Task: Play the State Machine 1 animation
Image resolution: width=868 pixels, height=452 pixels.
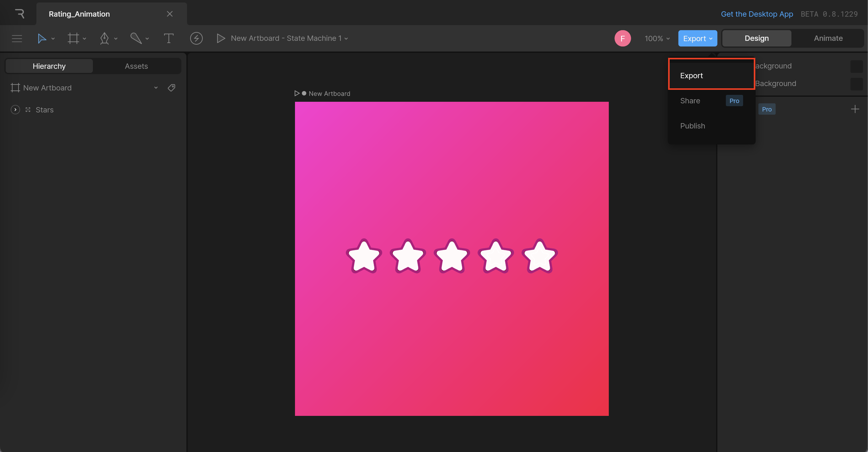Action: pos(221,38)
